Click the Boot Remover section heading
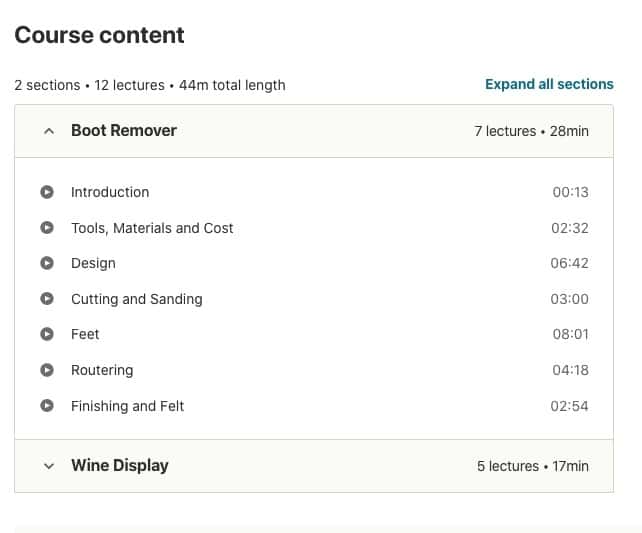This screenshot has width=642, height=533. tap(124, 130)
